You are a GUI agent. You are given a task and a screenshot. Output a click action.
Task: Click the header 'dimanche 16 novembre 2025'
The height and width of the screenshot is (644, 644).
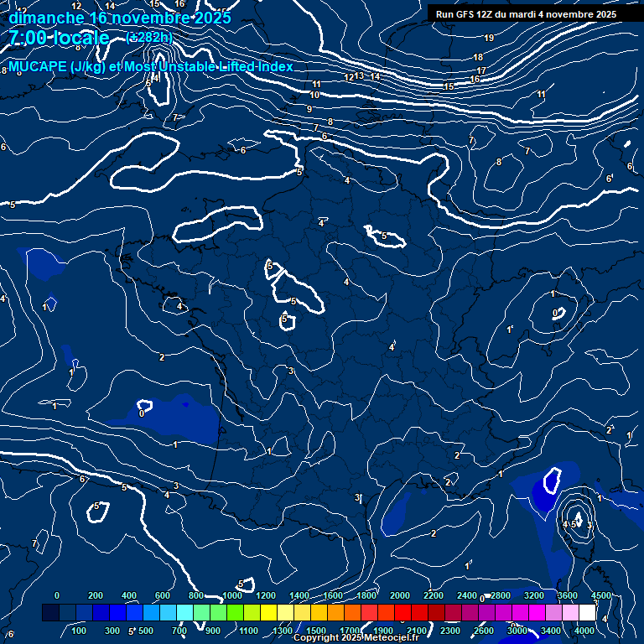120,18
